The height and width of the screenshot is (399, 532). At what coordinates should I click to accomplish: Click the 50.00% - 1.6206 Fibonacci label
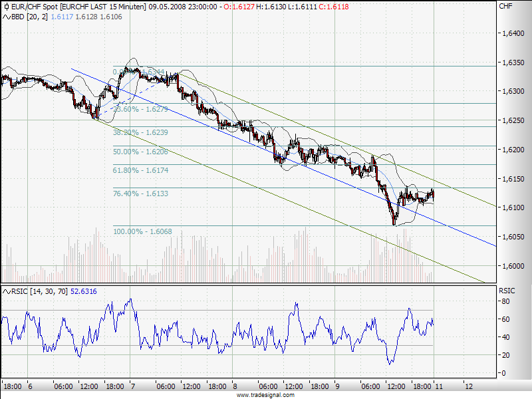coord(140,152)
